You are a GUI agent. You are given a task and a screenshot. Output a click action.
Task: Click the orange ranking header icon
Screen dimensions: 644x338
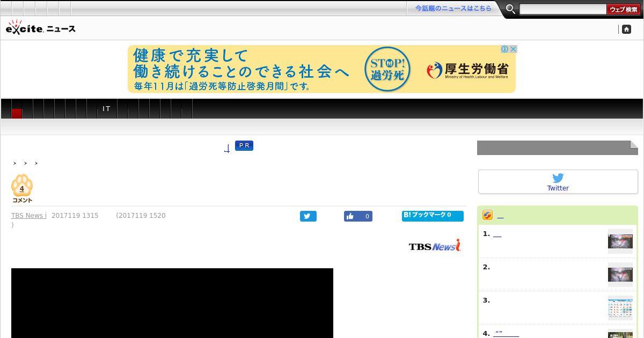coord(487,215)
